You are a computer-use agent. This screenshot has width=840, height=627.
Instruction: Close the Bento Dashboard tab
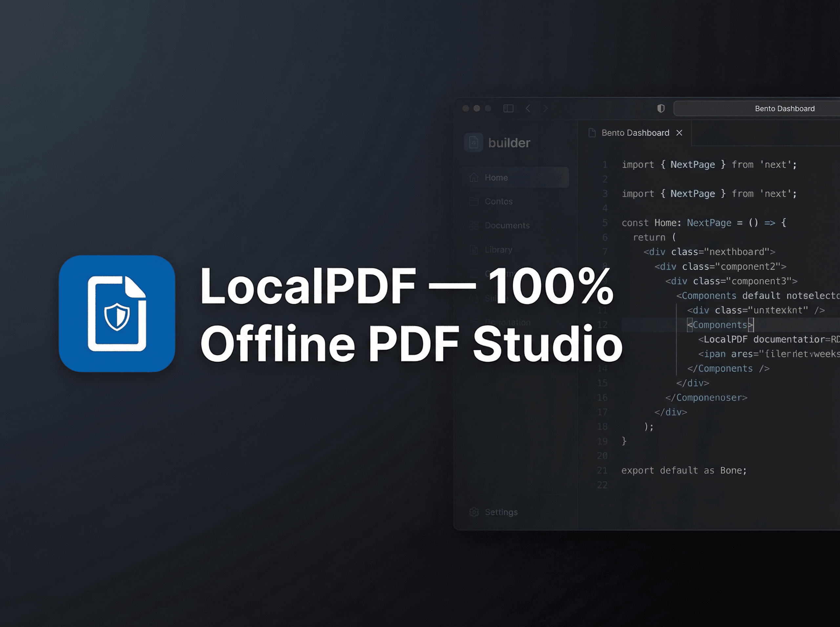point(680,133)
